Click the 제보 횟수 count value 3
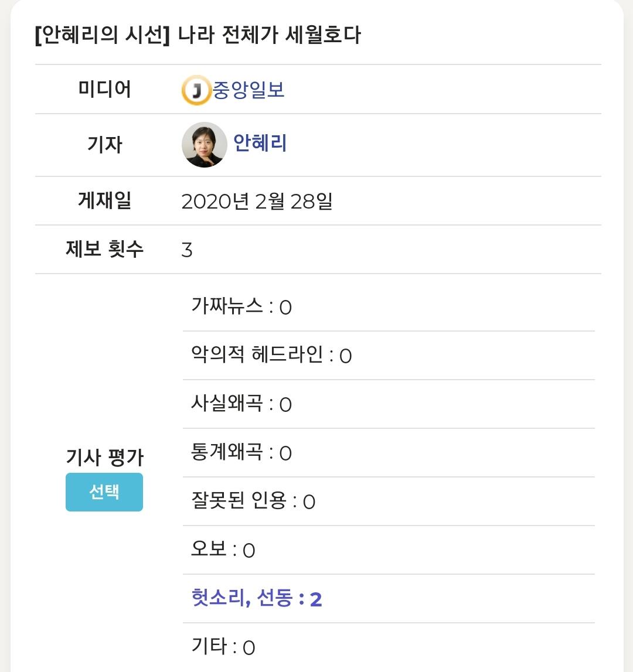The width and height of the screenshot is (633, 672). (187, 250)
